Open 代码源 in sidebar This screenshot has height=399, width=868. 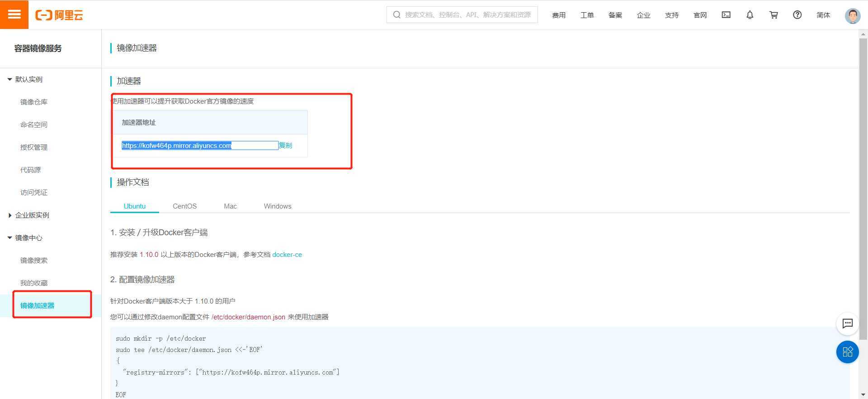point(30,170)
